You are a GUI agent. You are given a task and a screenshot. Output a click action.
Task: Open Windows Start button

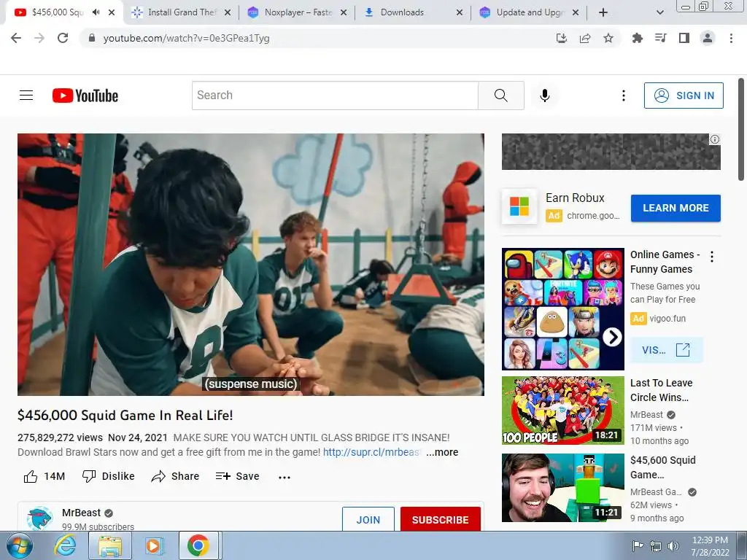pyautogui.click(x=19, y=545)
